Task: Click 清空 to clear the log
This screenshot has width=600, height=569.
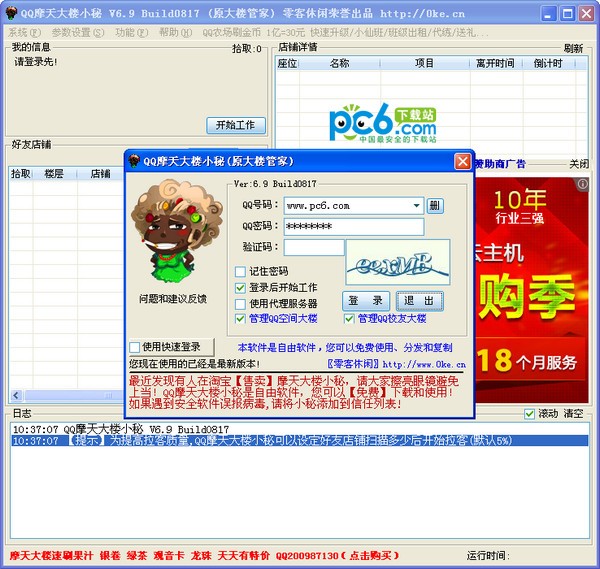Action: coord(573,414)
